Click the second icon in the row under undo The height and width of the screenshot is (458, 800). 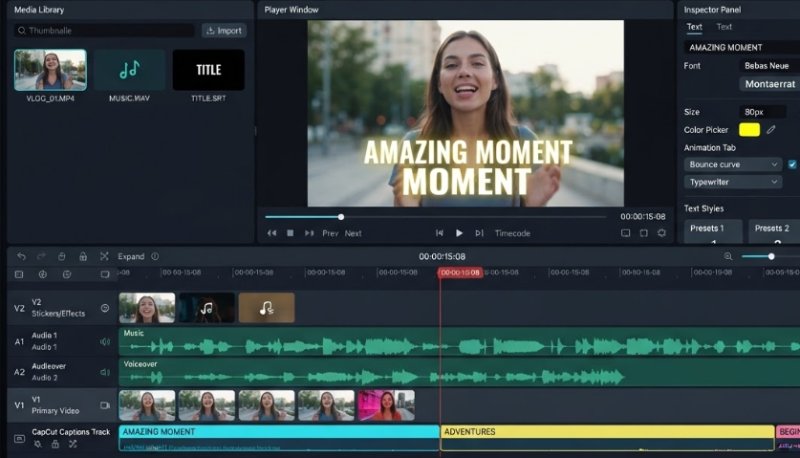tap(43, 274)
